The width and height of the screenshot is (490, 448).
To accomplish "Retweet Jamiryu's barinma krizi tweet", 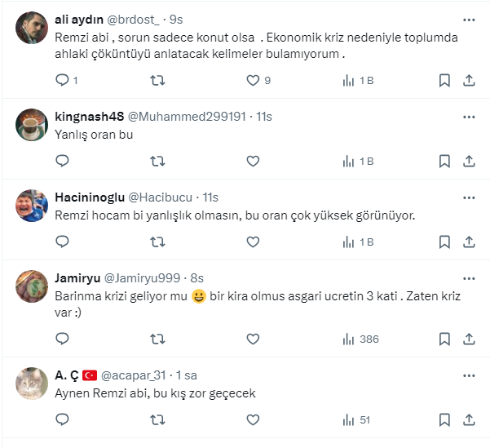I will (158, 339).
